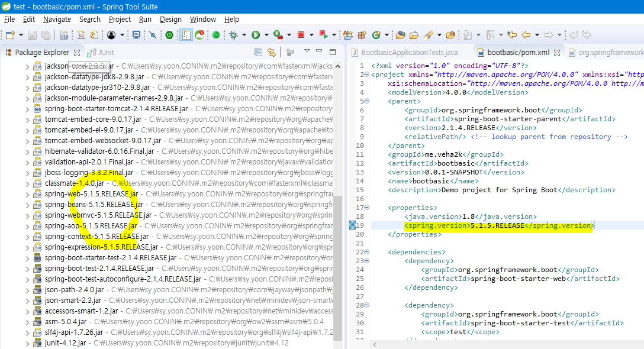The width and height of the screenshot is (644, 349).
Task: Open the Search menu
Action: [90, 20]
